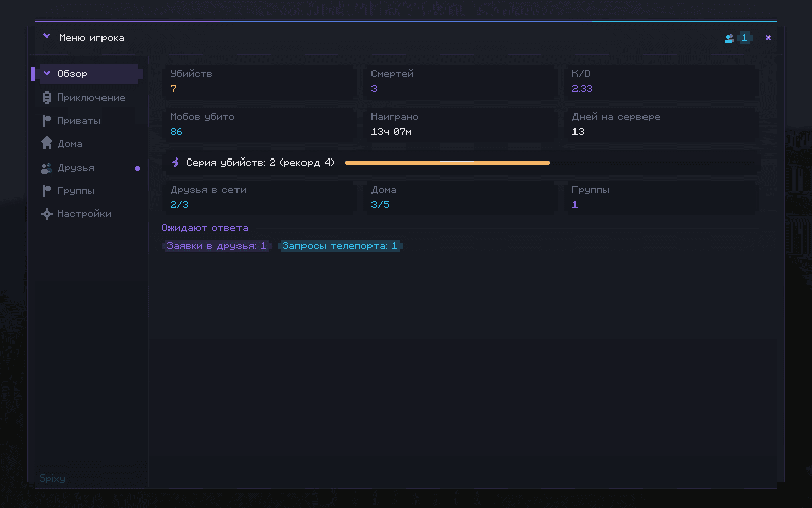Open the Приключение section icon

click(47, 97)
